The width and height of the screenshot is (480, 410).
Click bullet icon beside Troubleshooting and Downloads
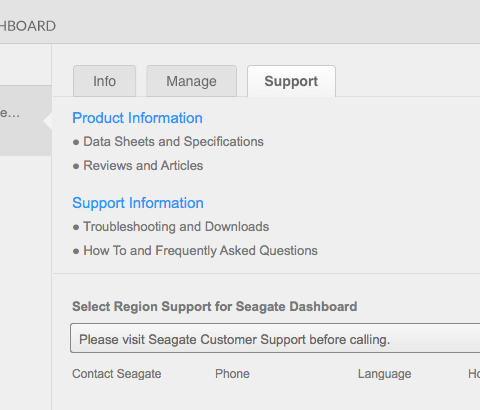[76, 228]
